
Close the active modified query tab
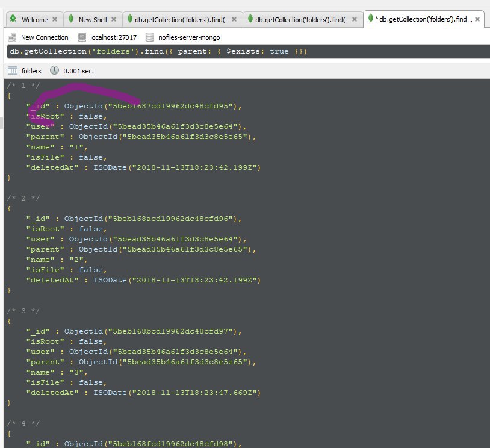coord(477,19)
